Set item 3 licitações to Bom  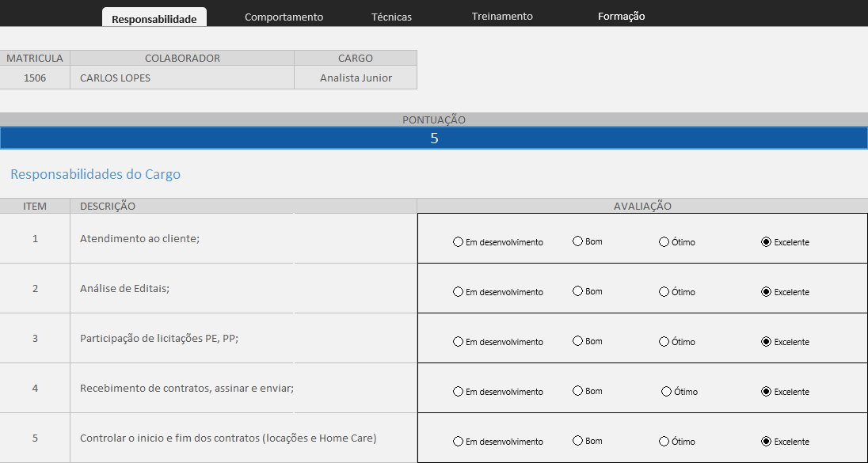click(x=577, y=341)
